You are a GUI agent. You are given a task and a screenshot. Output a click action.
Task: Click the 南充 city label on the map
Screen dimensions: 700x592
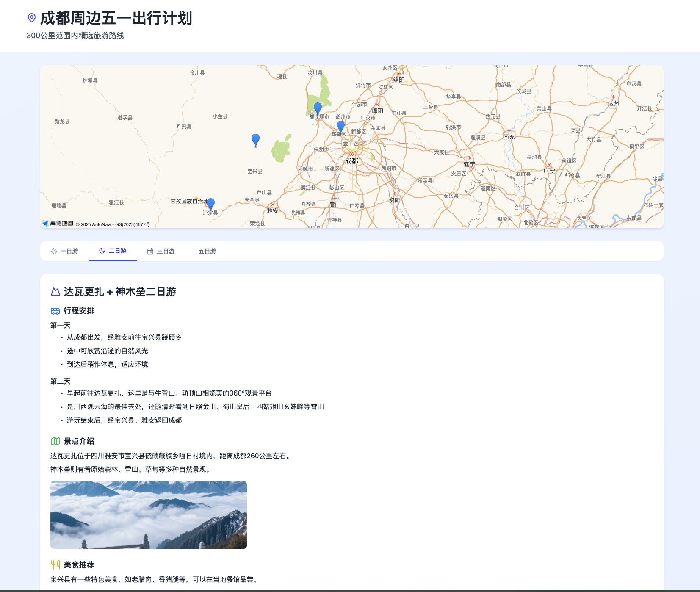pyautogui.click(x=509, y=137)
